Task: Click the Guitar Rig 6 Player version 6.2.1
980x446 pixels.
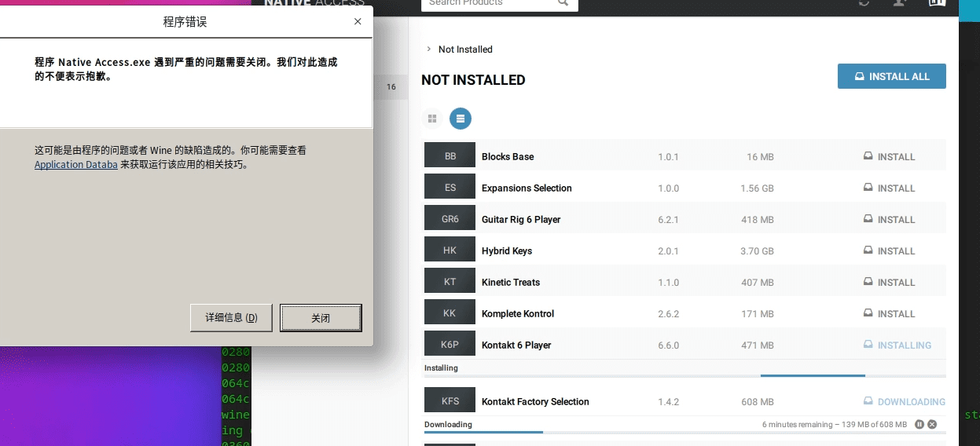Action: click(x=668, y=220)
